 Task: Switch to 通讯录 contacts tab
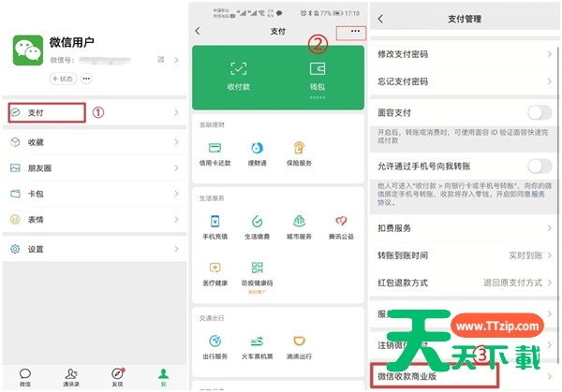[x=71, y=377]
